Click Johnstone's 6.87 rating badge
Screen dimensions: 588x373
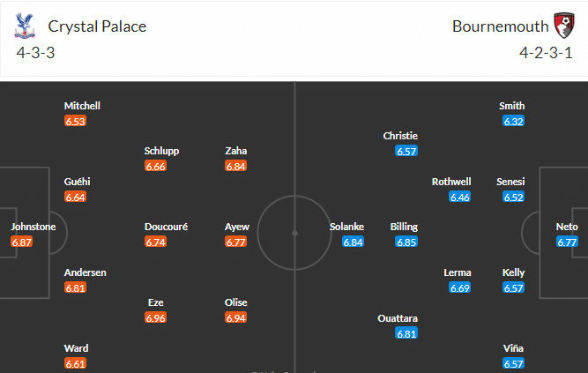pyautogui.click(x=22, y=242)
